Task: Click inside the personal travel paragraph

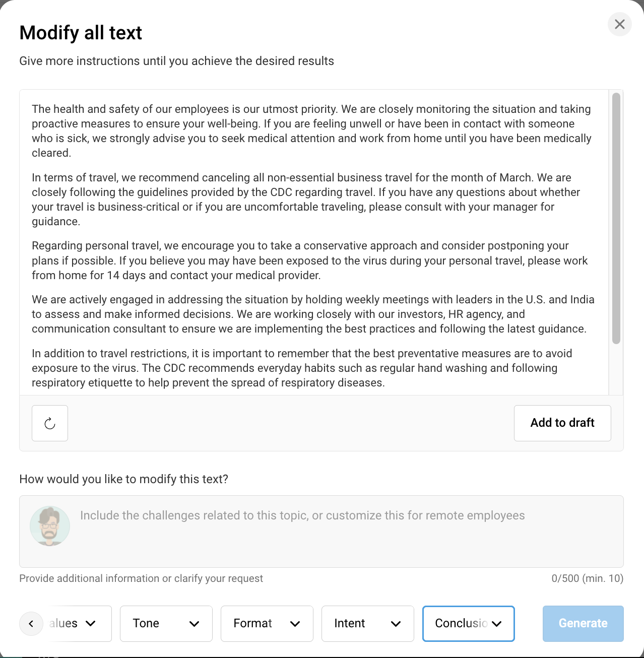Action: (x=302, y=260)
